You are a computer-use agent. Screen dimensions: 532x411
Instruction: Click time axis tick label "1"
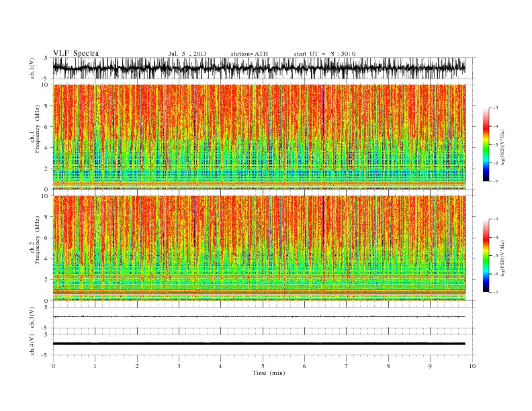(95, 366)
